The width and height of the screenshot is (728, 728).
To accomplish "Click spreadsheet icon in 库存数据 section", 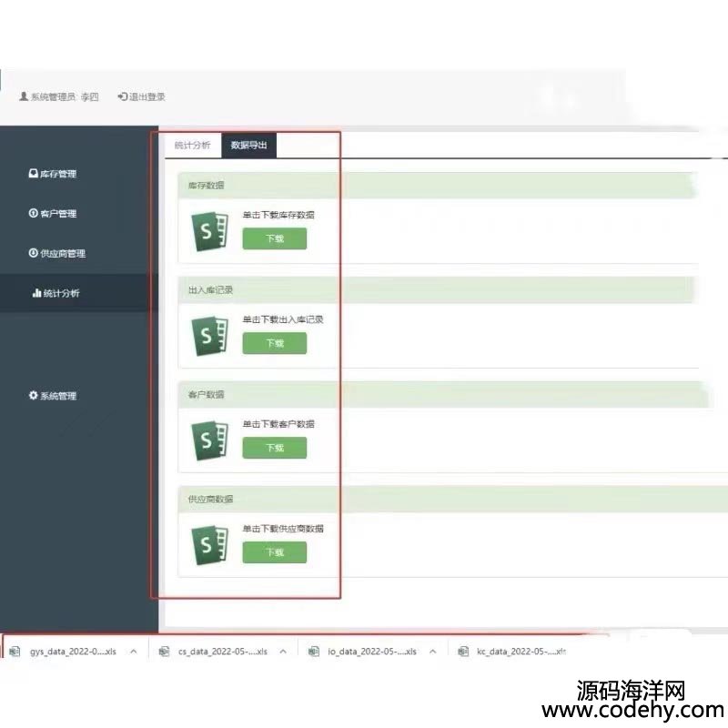I will click(208, 232).
